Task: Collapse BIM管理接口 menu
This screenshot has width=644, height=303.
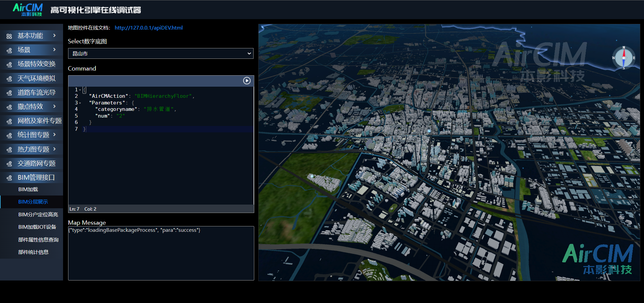Action: click(x=32, y=177)
